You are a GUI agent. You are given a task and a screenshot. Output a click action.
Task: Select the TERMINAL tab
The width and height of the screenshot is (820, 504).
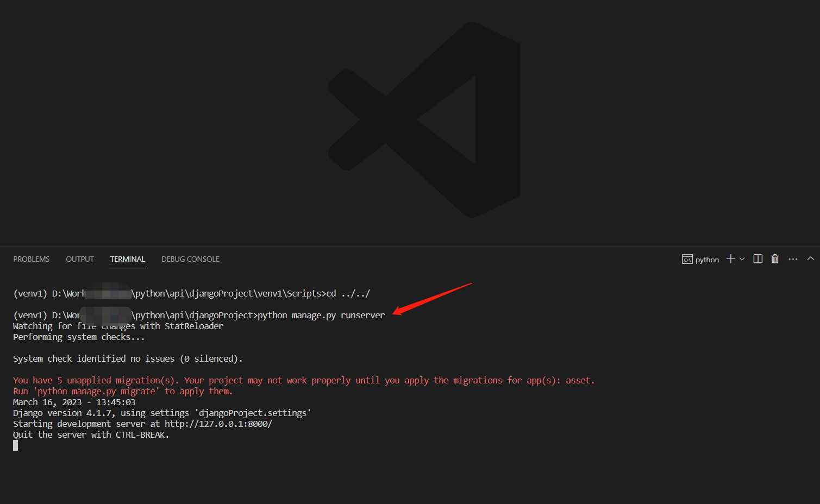tap(128, 259)
